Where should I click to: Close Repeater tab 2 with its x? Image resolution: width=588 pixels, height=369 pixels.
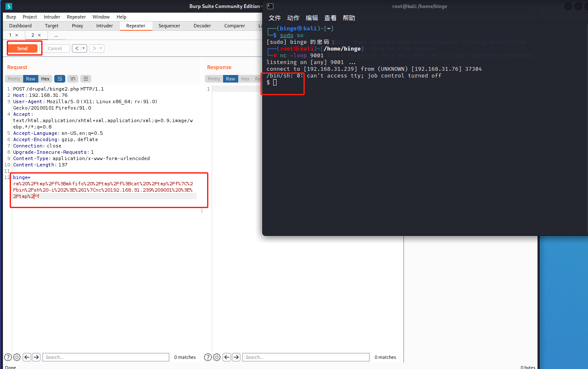click(x=40, y=35)
